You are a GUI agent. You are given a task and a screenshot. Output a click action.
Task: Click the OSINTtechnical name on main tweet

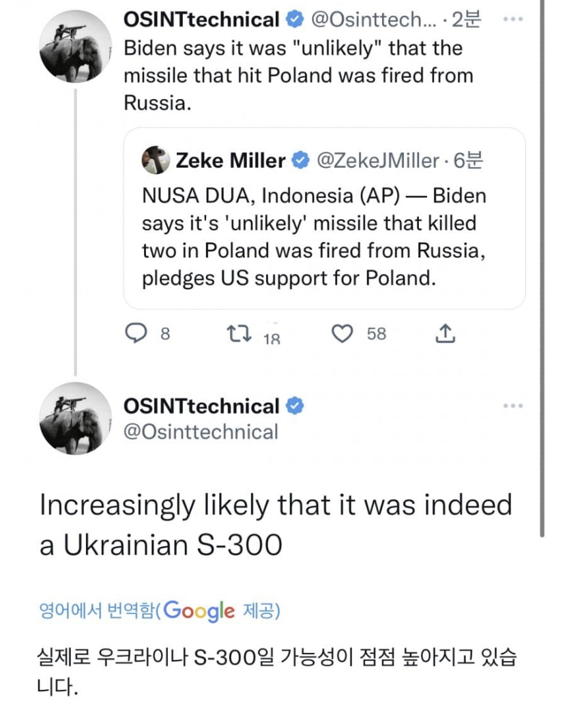201,406
